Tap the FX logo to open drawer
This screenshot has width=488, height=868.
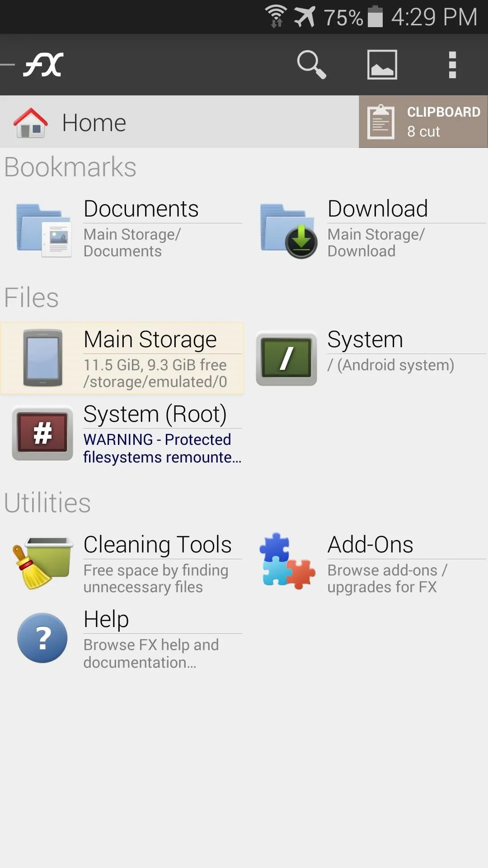(43, 65)
